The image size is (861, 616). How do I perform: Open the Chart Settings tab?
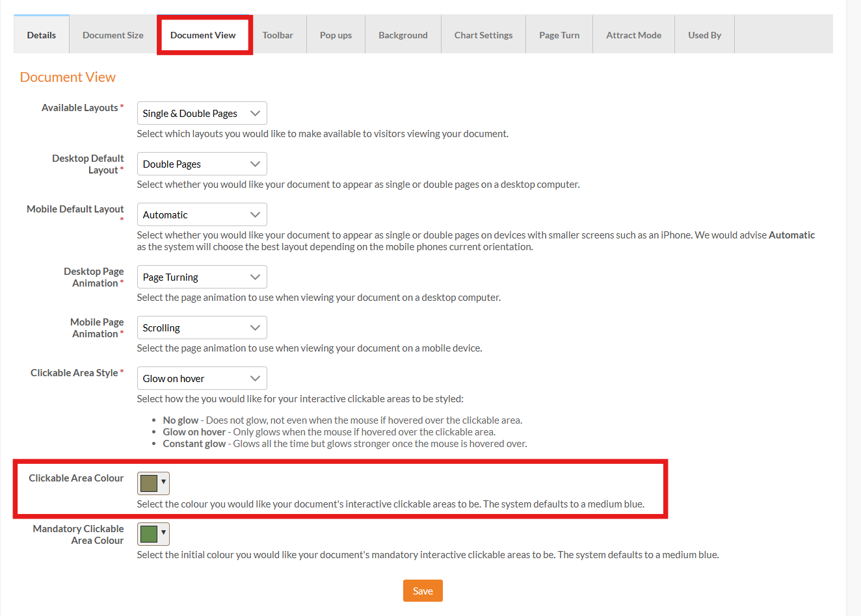[x=483, y=35]
